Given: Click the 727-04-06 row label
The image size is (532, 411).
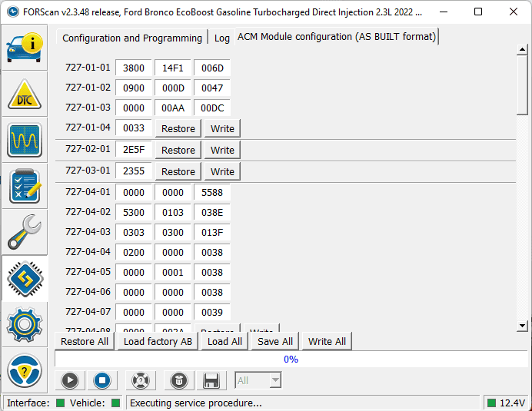Looking at the screenshot, I should pos(88,292).
